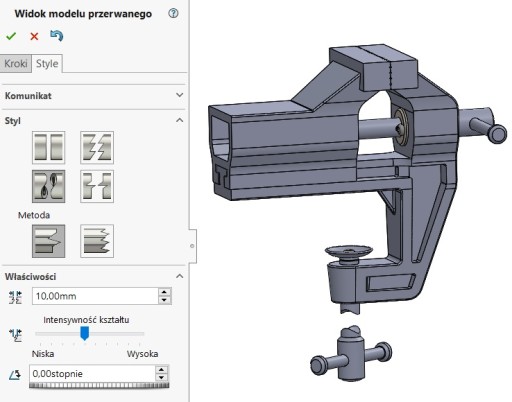This screenshot has height=402, width=512.
Task: Edit the 0,00stopnie angle field
Action: pos(92,374)
